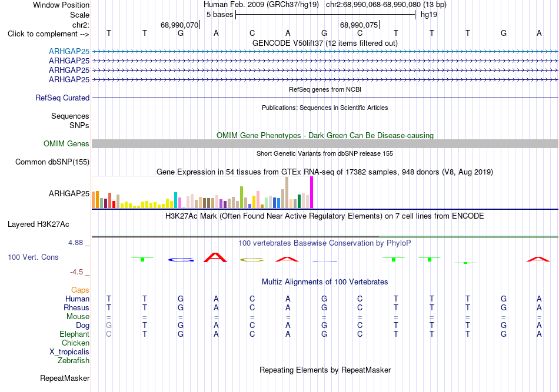Click the Human species row label
The height and width of the screenshot is (392, 559).
click(x=77, y=299)
